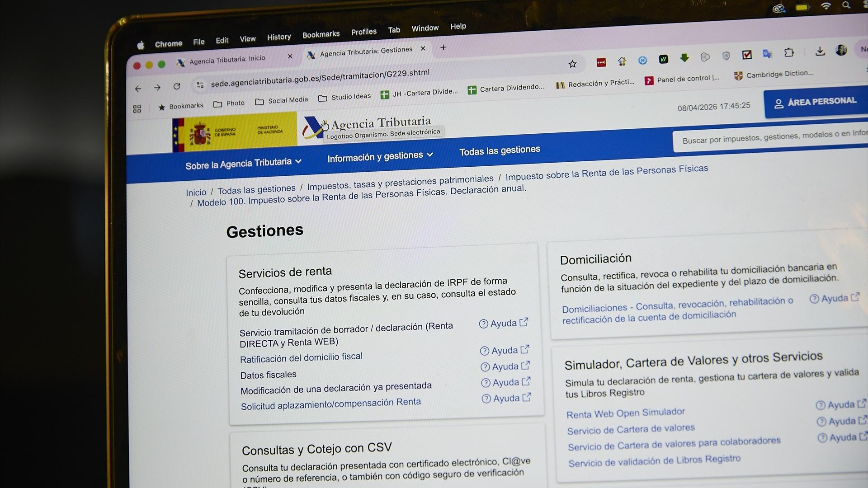Reload the page with refresh icon

(x=177, y=86)
